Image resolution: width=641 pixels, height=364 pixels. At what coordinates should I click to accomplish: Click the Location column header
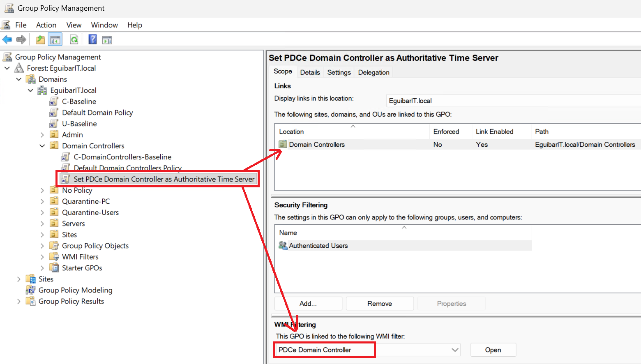pyautogui.click(x=291, y=131)
